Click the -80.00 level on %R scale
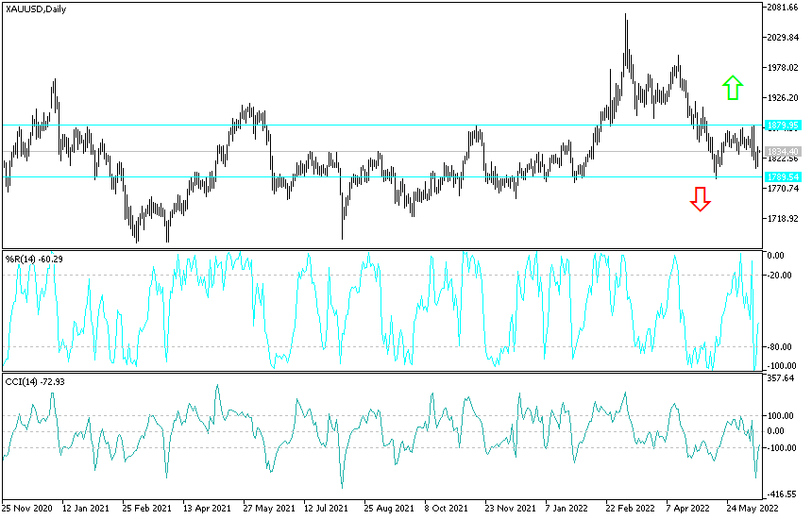The image size is (812, 519). (779, 346)
